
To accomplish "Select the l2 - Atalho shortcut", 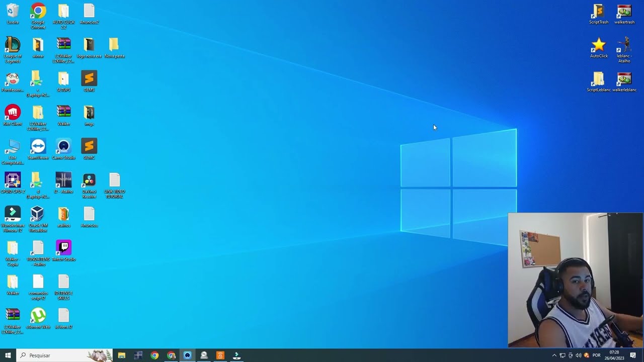I will pos(63,183).
